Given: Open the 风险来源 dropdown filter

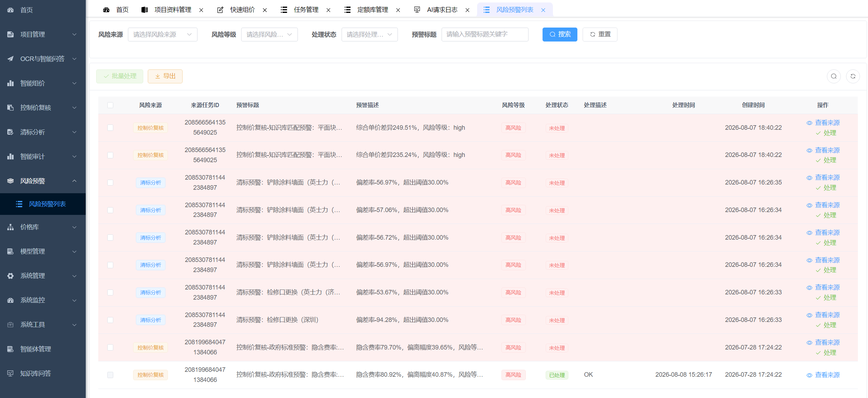Looking at the screenshot, I should pyautogui.click(x=163, y=35).
